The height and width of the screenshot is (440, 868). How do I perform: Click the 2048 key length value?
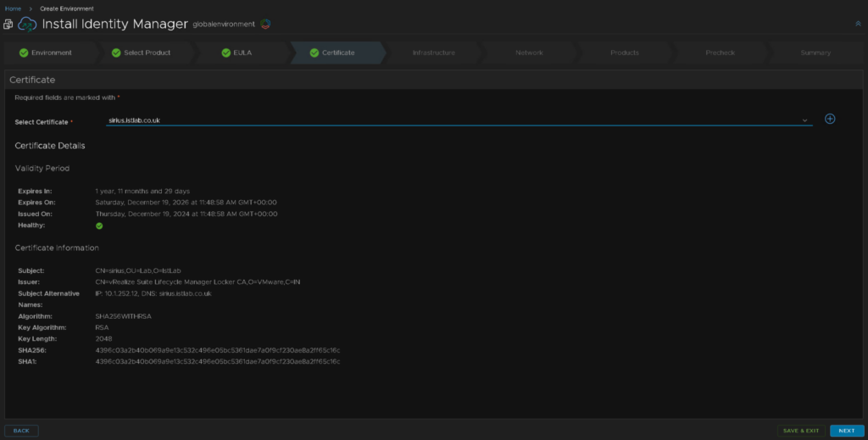coord(103,339)
